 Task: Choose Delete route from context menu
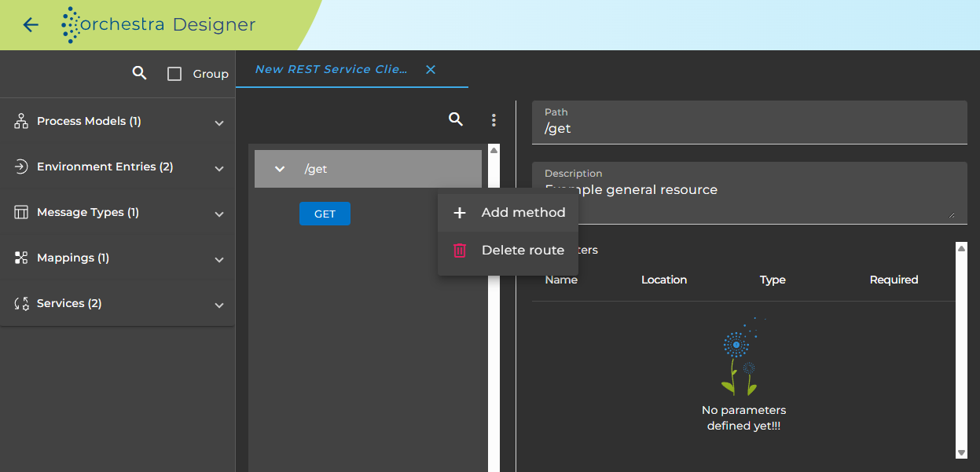coord(508,250)
